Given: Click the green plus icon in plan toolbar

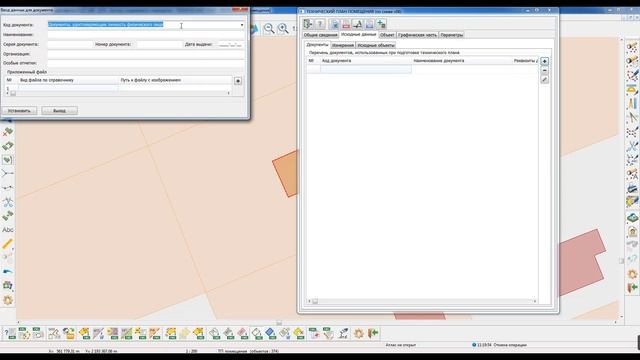Looking at the screenshot, I should pyautogui.click(x=382, y=24).
